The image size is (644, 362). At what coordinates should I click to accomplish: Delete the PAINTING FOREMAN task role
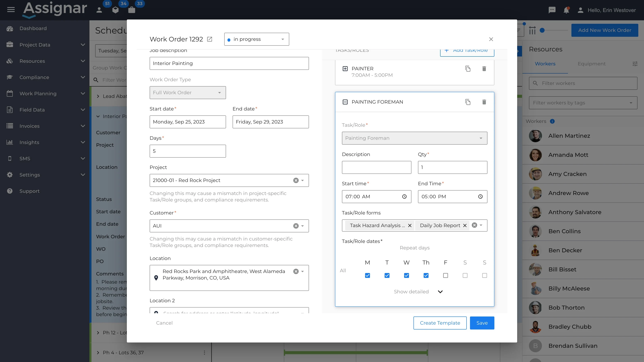pos(484,102)
